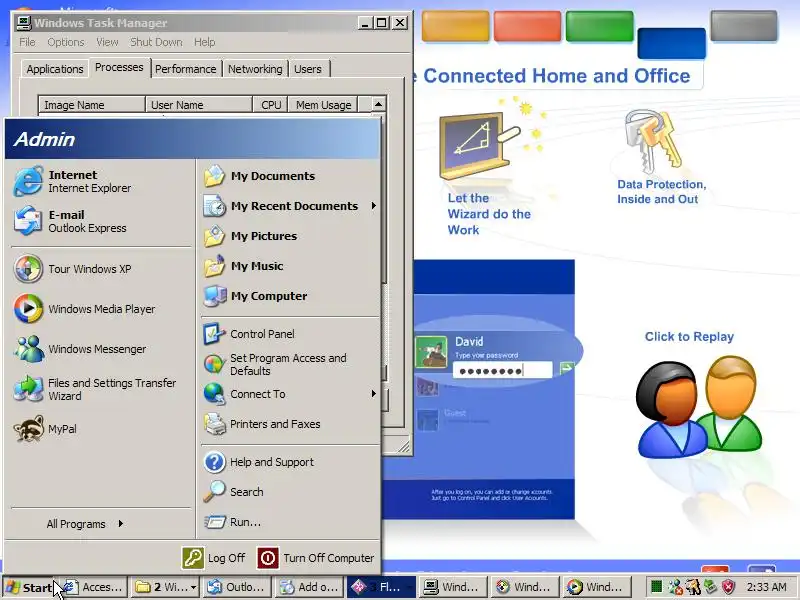The width and height of the screenshot is (800, 600).
Task: Sort processes by Image Name column
Action: click(92, 105)
